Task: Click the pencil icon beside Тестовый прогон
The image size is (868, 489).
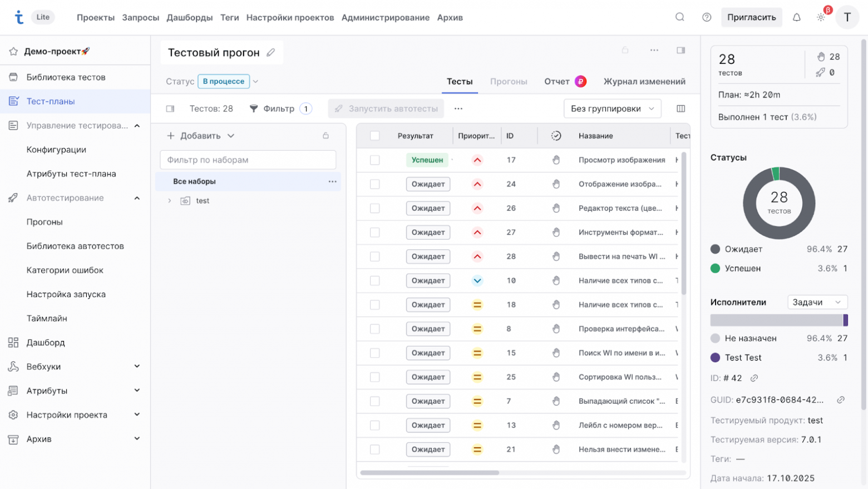Action: [x=271, y=52]
